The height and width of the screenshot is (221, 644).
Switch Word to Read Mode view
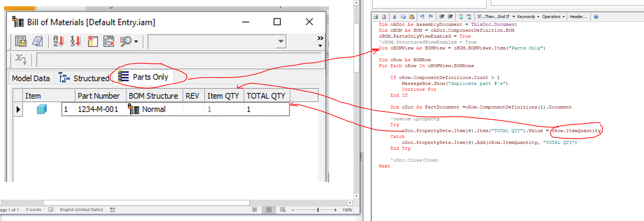point(254,210)
